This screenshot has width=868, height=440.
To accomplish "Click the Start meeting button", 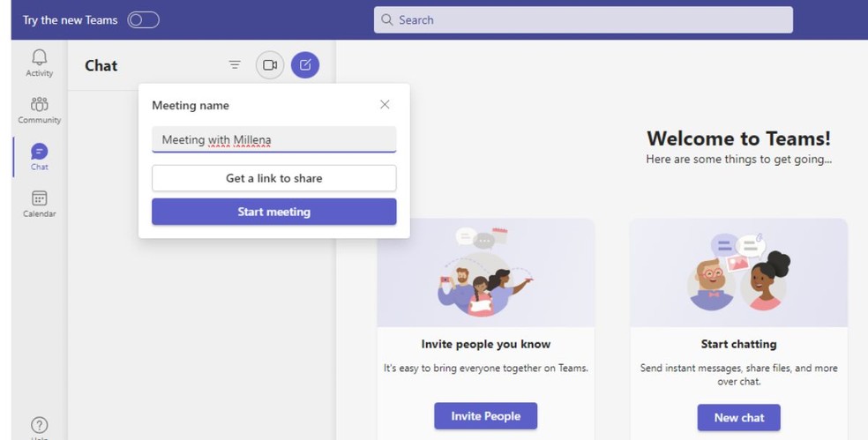I will pyautogui.click(x=274, y=212).
